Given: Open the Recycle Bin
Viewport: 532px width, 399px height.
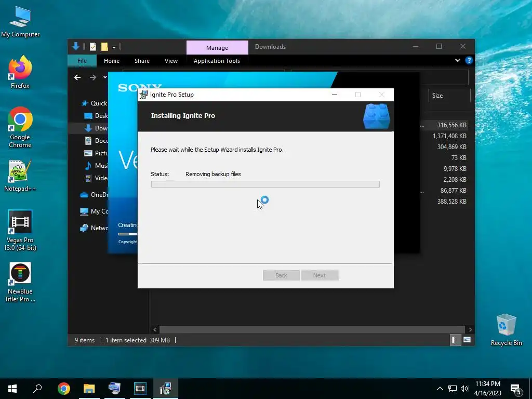Looking at the screenshot, I should coord(506,330).
